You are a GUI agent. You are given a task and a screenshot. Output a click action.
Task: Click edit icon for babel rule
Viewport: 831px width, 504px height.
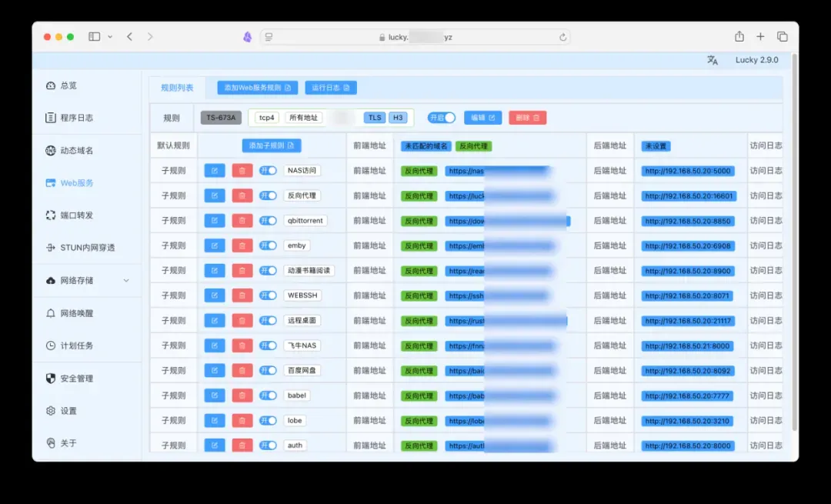tap(215, 396)
